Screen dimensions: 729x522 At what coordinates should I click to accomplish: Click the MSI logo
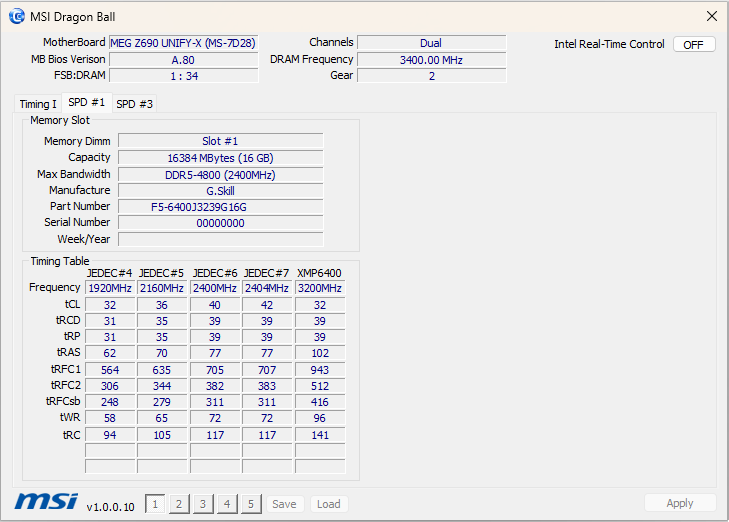[x=46, y=501]
